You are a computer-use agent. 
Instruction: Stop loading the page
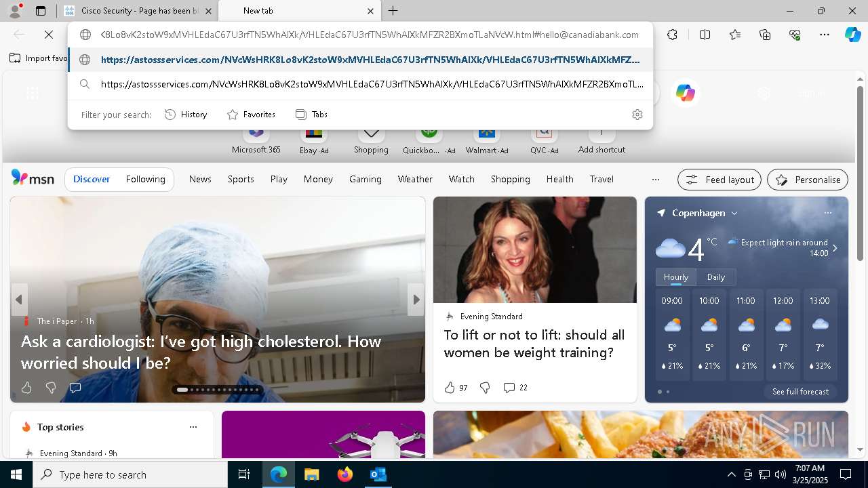tap(49, 35)
